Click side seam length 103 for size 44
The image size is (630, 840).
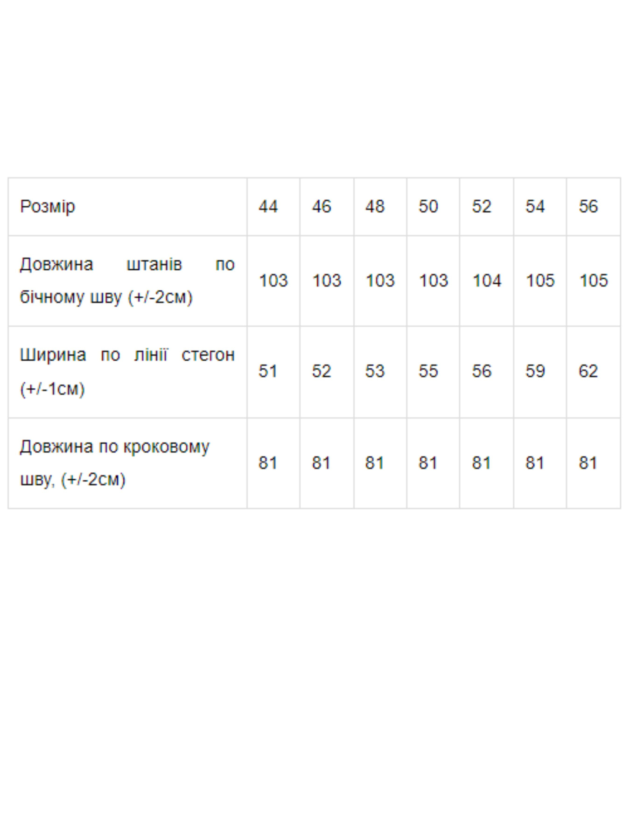pos(273,280)
